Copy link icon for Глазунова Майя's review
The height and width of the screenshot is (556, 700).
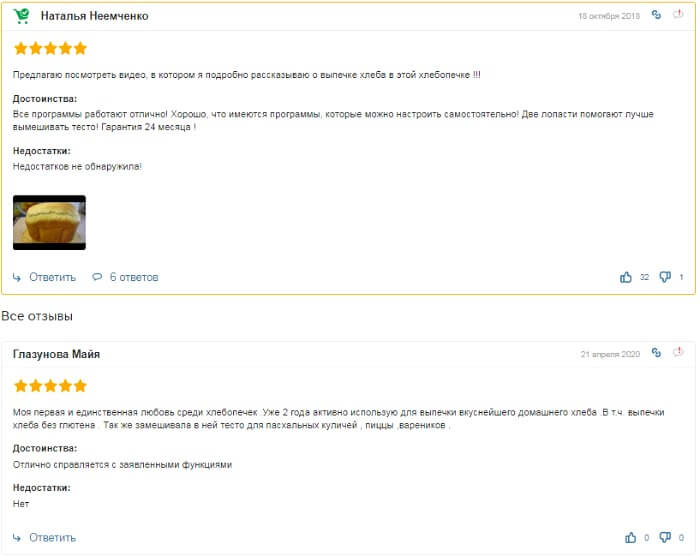click(x=656, y=353)
